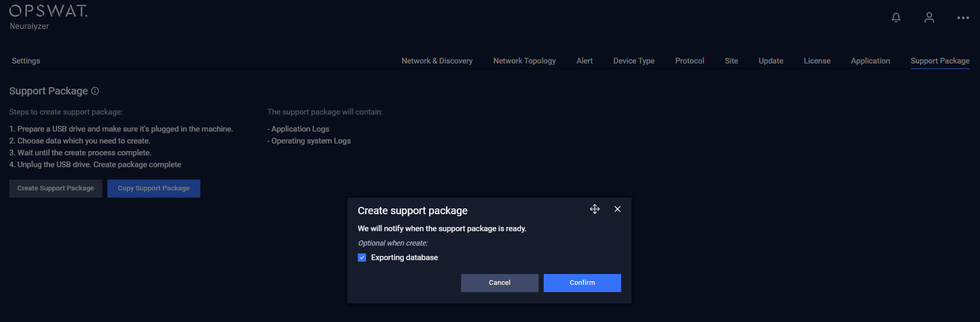The width and height of the screenshot is (980, 322).
Task: Select the Application tab
Action: 870,61
